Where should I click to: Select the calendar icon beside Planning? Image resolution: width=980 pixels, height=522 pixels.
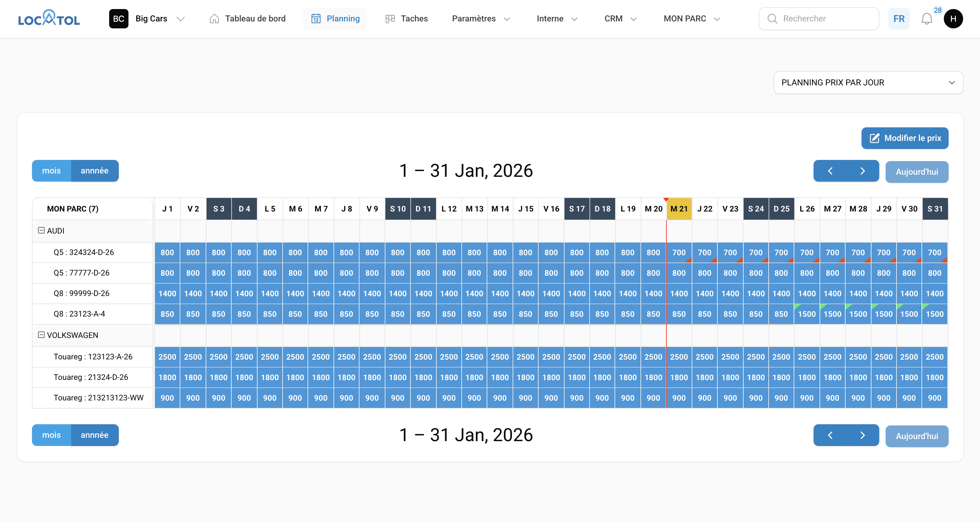[x=317, y=18]
